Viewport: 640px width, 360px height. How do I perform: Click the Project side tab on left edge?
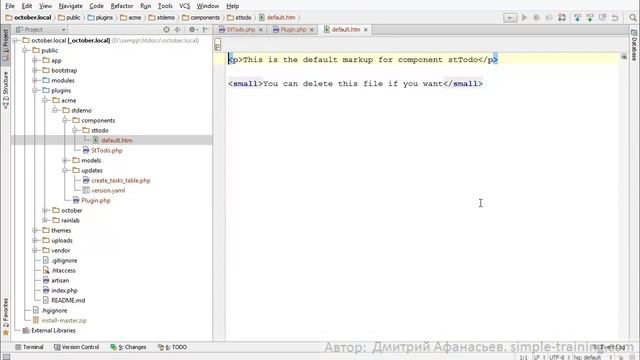point(6,45)
